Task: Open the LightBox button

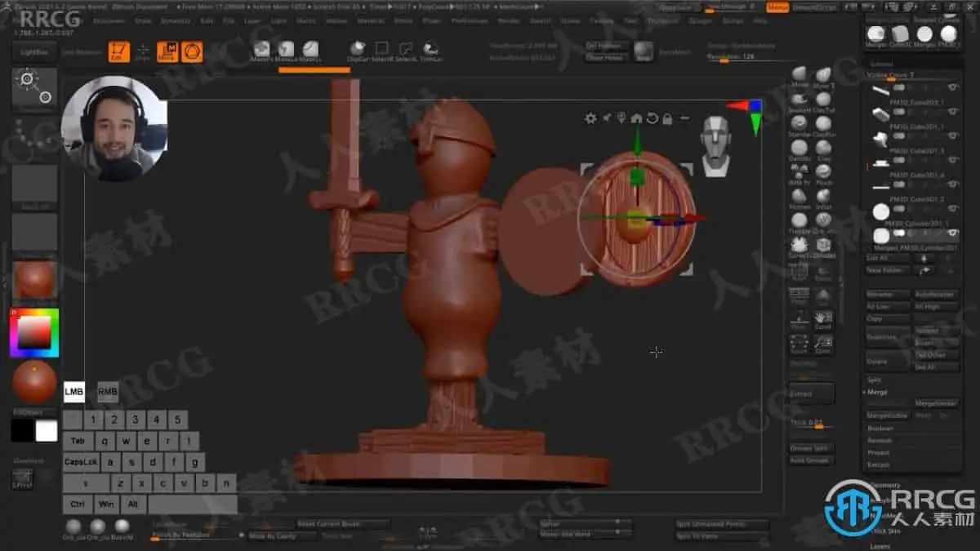Action: [34, 51]
